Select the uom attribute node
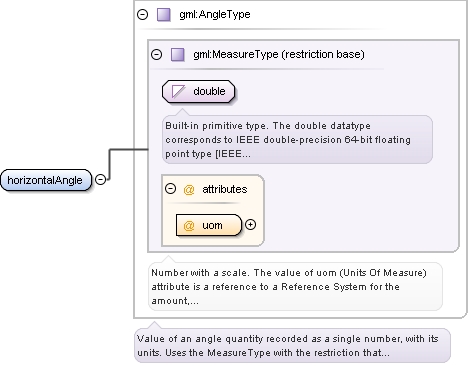Viewport: 469px width, 366px height. point(209,225)
